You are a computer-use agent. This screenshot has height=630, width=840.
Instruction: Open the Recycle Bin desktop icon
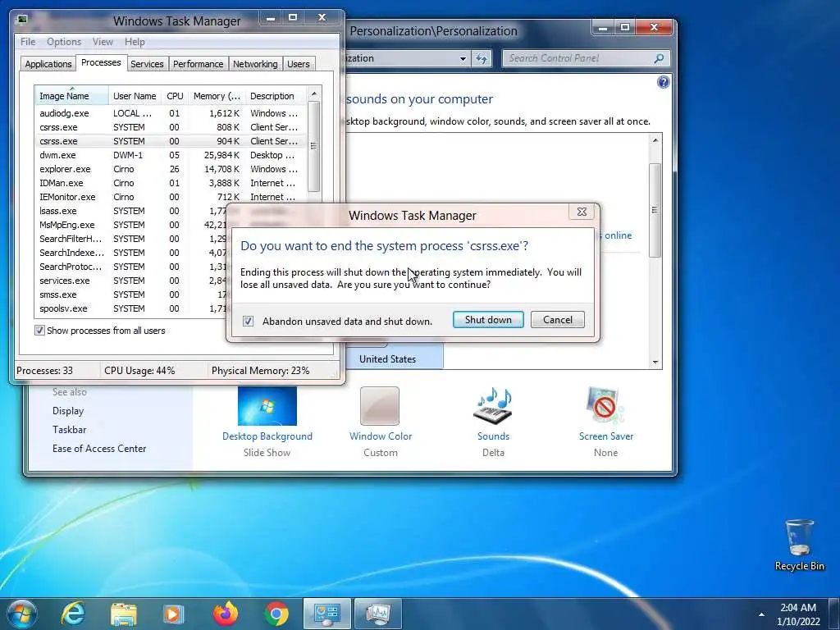(799, 545)
